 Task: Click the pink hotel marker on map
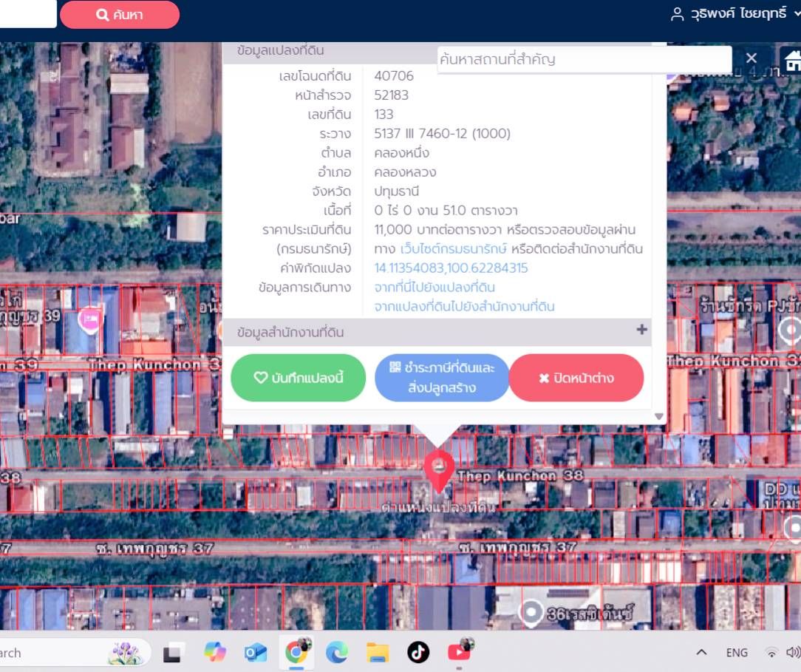[89, 320]
